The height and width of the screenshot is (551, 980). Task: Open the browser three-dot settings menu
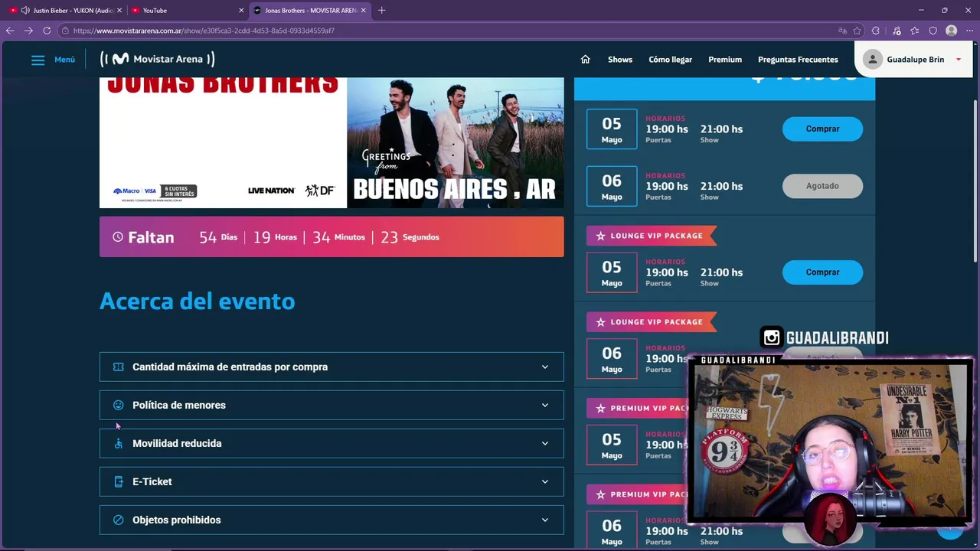[969, 31]
